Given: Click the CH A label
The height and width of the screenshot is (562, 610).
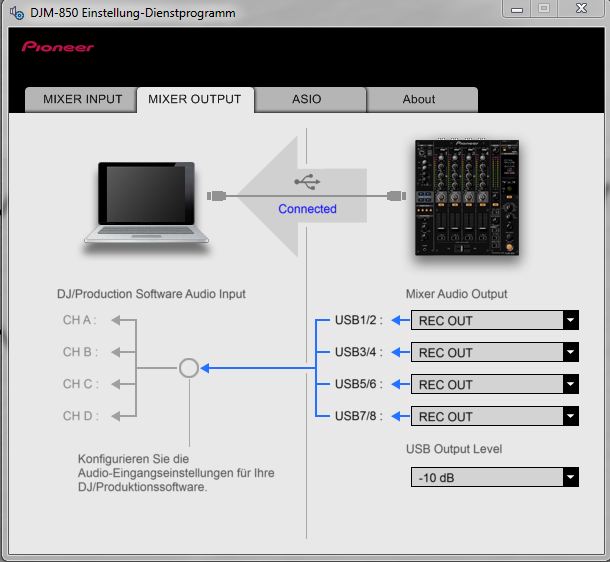Looking at the screenshot, I should pyautogui.click(x=79, y=320).
